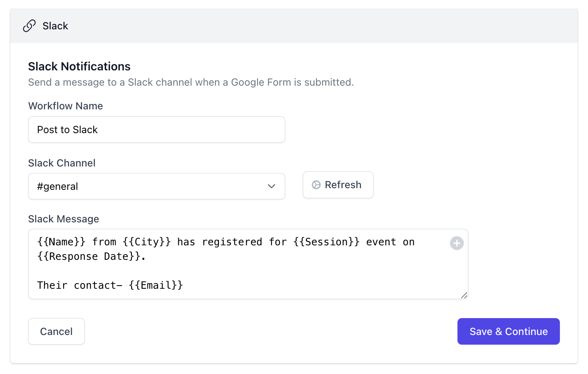Open the Slack Channel dropdown chevron
Screen dimensions: 588x374
coord(272,186)
